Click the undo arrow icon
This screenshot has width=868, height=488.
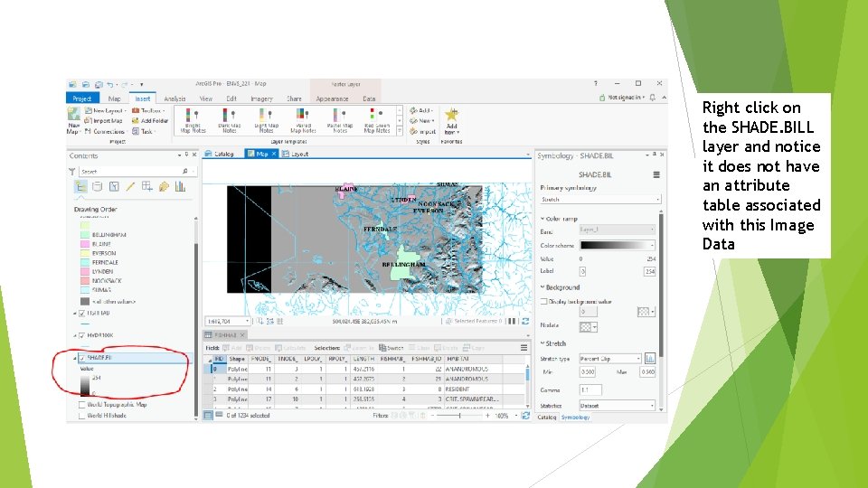[110, 85]
